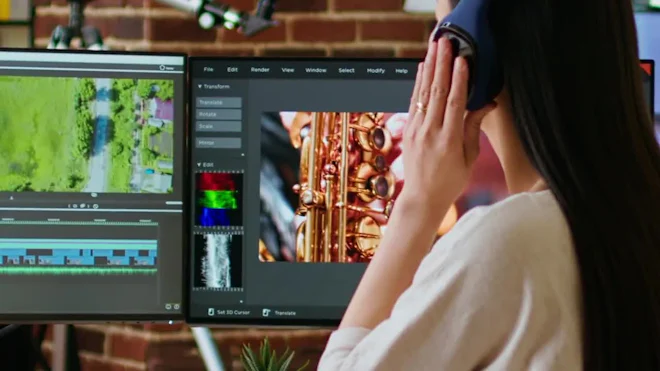Screen dimensions: 660x371
Task: Click the small marker triangle under the aerial preview
Action: [12, 198]
